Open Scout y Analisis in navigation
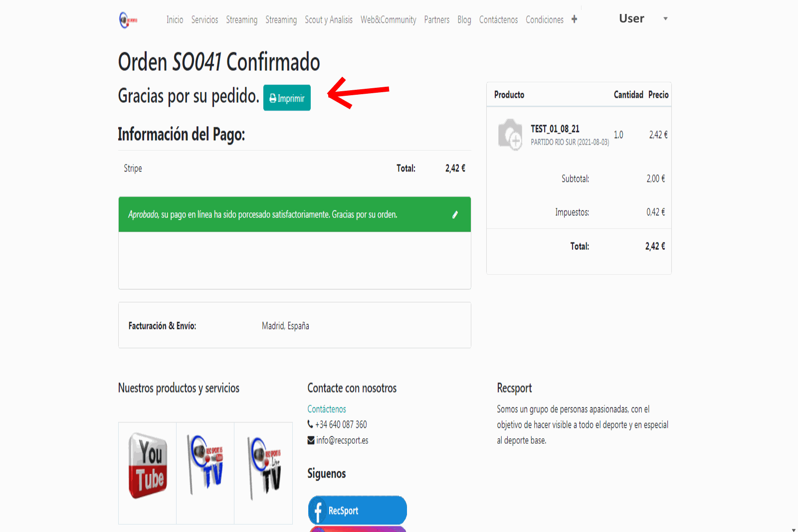Image resolution: width=798 pixels, height=532 pixels. click(x=328, y=20)
